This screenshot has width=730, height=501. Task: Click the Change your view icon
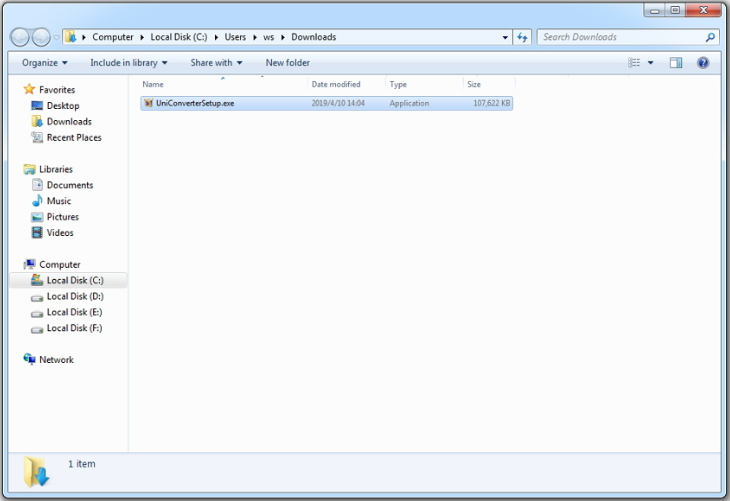[x=634, y=62]
